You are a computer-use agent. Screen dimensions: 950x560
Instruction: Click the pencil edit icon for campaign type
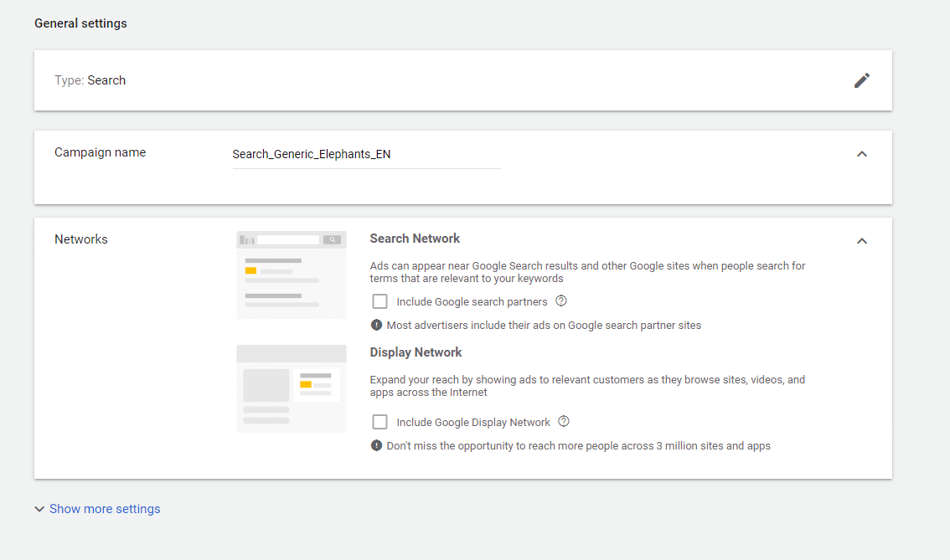[x=862, y=80]
